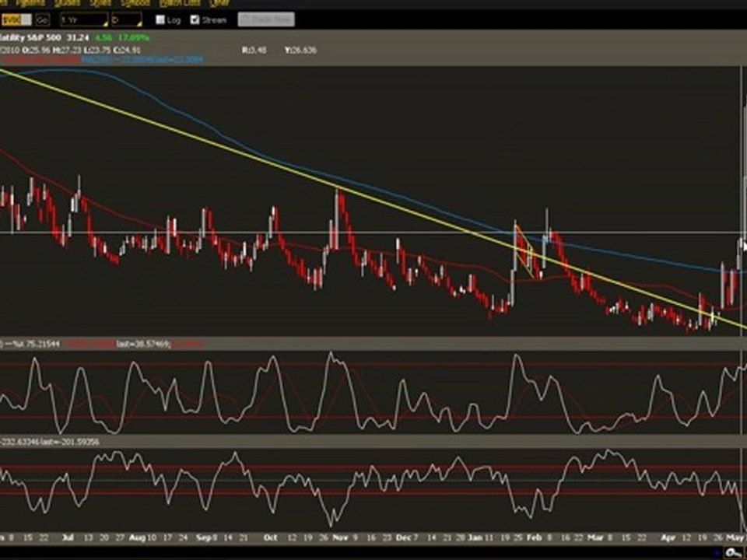The height and width of the screenshot is (560, 747).
Task: Click the Jan label on the date axis
Action: [x=475, y=537]
